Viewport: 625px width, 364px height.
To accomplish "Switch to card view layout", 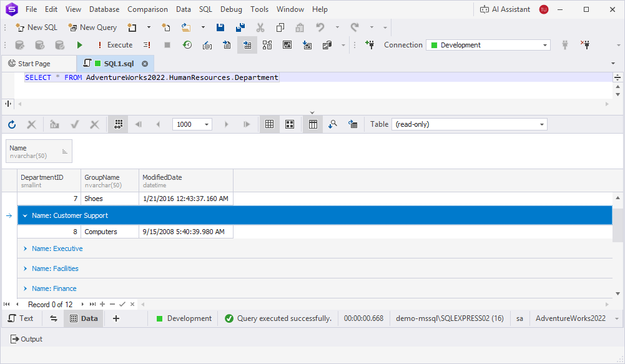I will coord(290,124).
